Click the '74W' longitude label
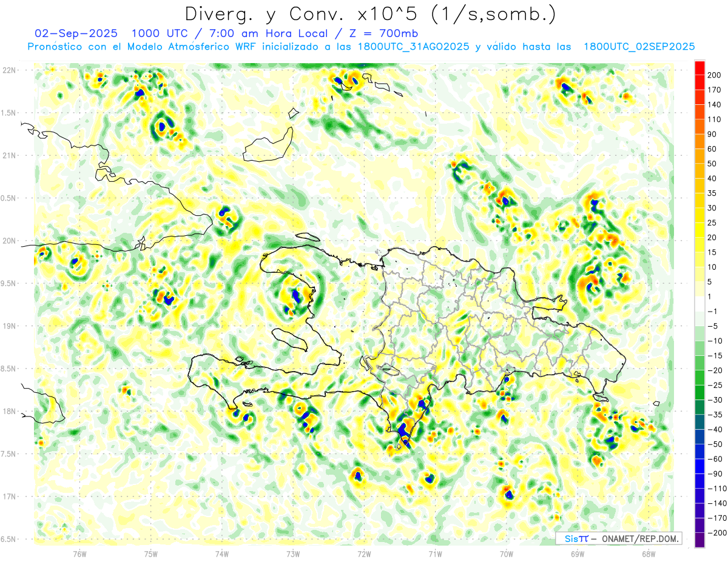The width and height of the screenshot is (728, 562). pos(221,554)
